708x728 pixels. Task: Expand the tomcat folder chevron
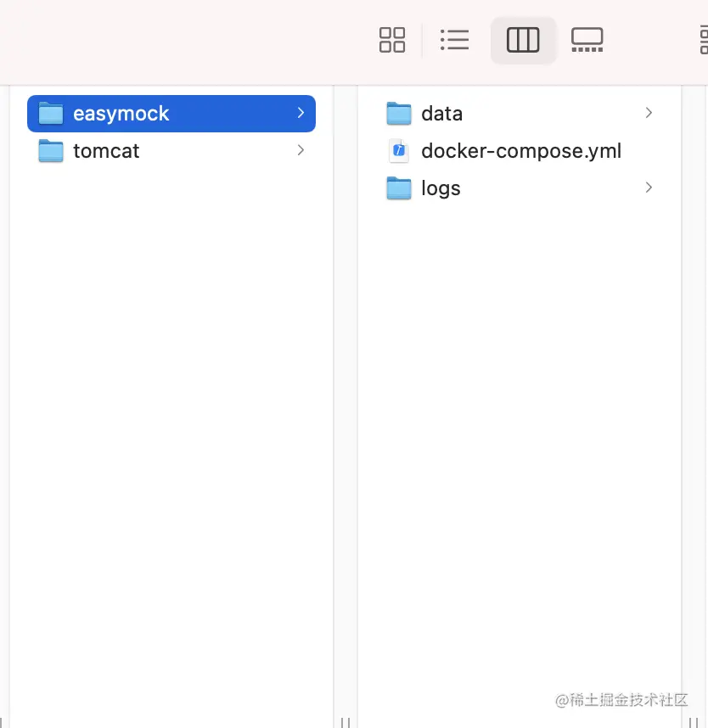[x=301, y=150]
